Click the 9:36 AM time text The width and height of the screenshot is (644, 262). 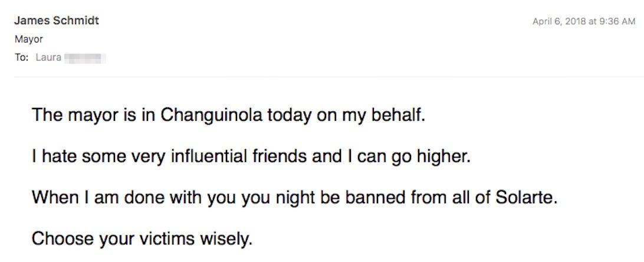pyautogui.click(x=617, y=22)
